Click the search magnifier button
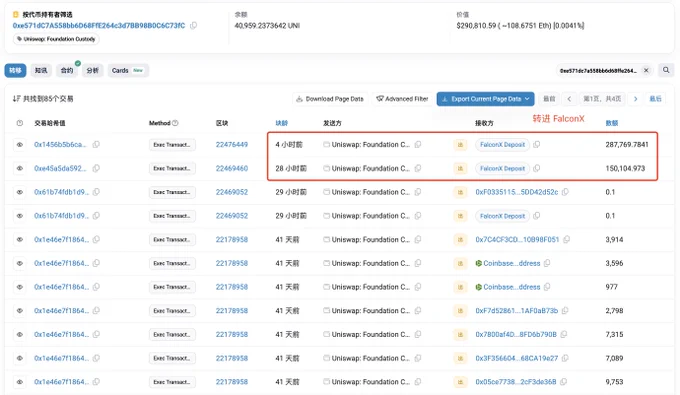 click(x=666, y=70)
